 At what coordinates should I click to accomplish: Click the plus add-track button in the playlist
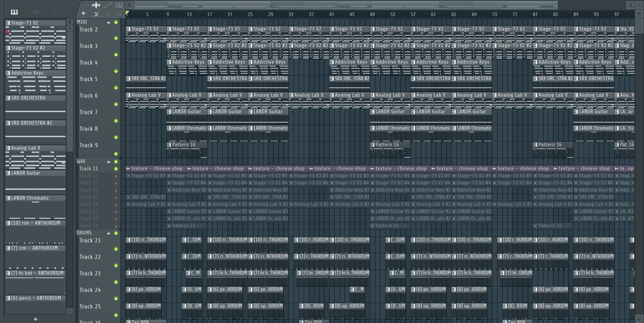pyautogui.click(x=83, y=13)
